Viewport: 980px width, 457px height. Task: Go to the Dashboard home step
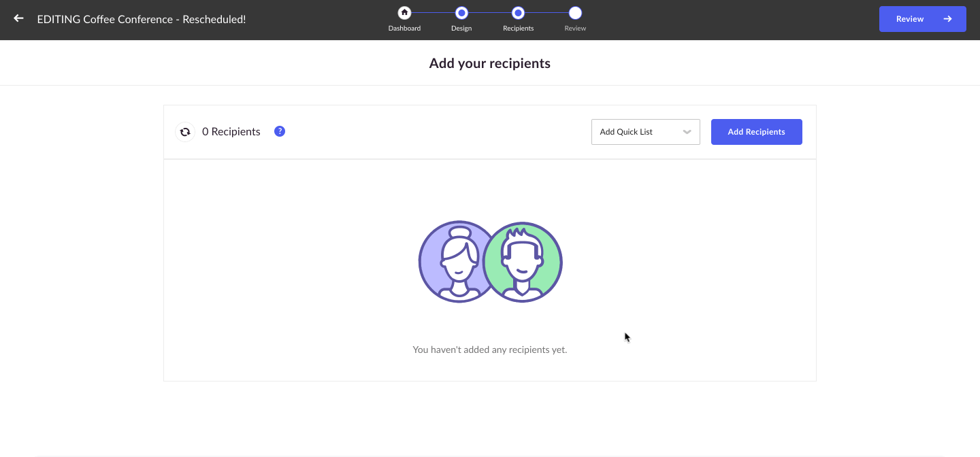(x=404, y=12)
